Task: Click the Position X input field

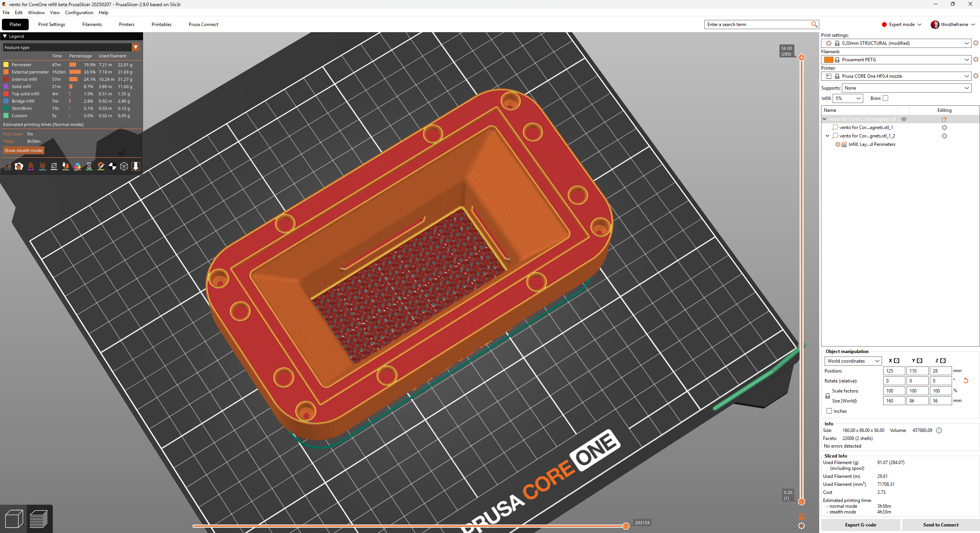Action: coord(893,371)
